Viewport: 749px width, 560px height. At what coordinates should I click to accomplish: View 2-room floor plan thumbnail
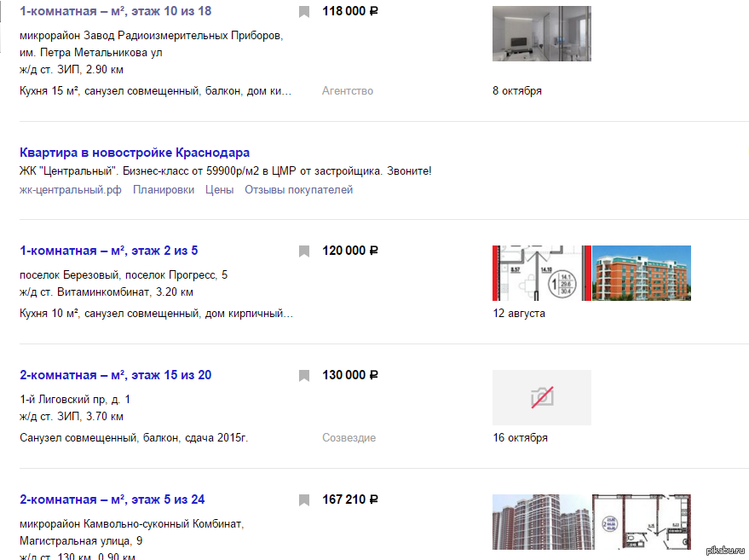coord(642,522)
